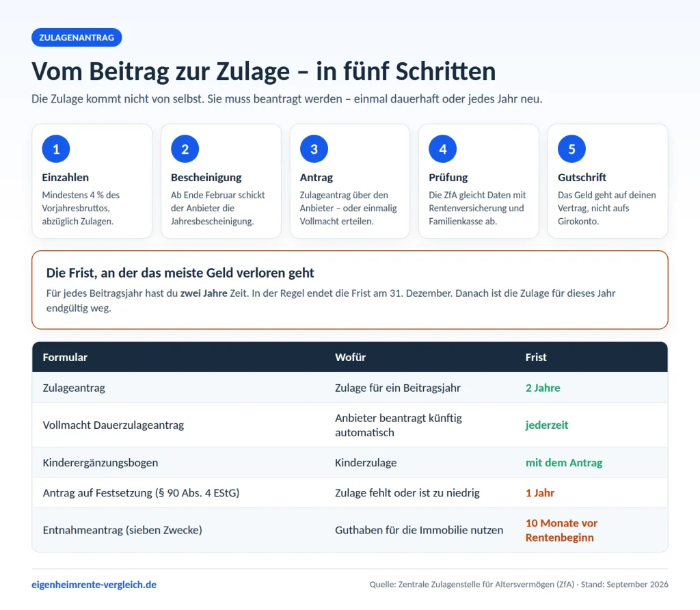Click the 'mit dem Antrag' deadline value
This screenshot has width=700, height=610.
pos(564,463)
